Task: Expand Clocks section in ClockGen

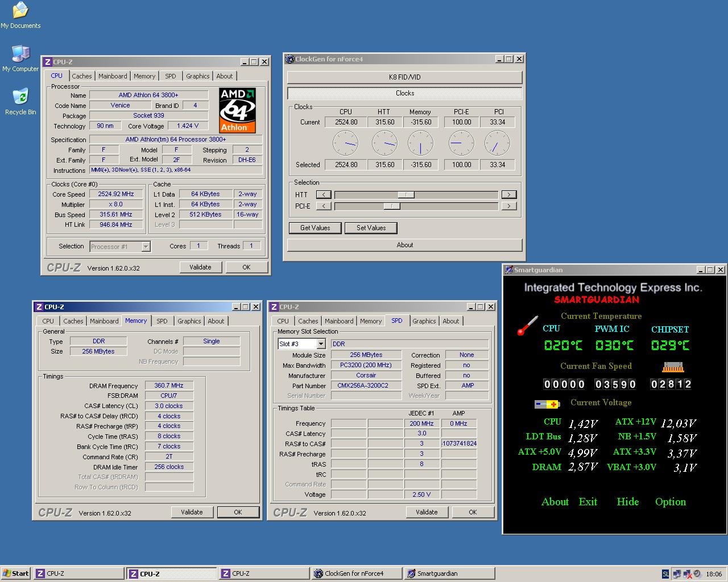Action: click(x=405, y=93)
